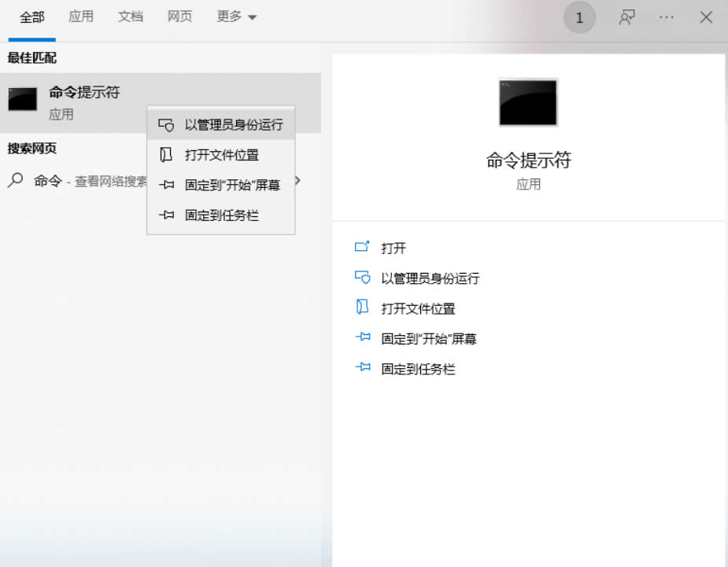
Task: Click the circular badge showing 1
Action: click(x=579, y=18)
